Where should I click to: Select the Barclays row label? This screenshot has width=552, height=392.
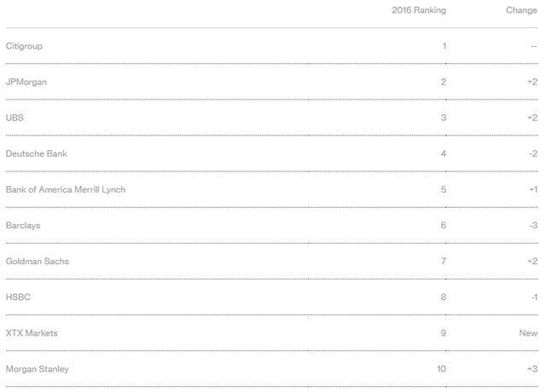point(23,225)
